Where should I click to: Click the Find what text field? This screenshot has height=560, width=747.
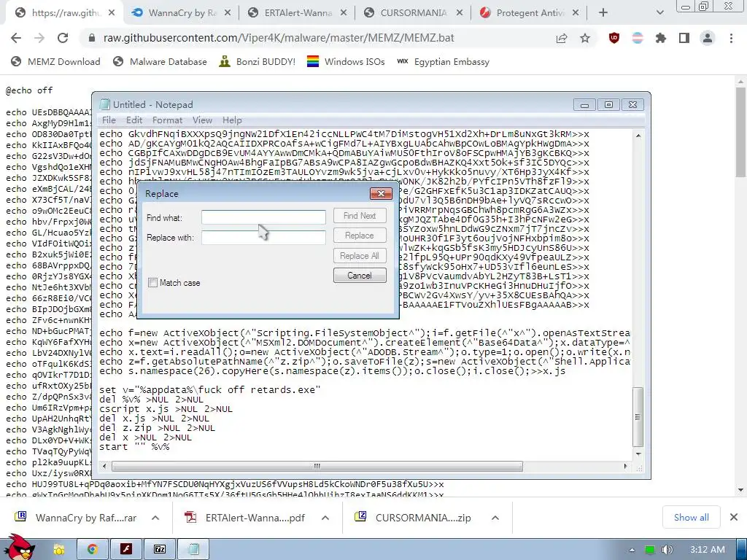(263, 217)
